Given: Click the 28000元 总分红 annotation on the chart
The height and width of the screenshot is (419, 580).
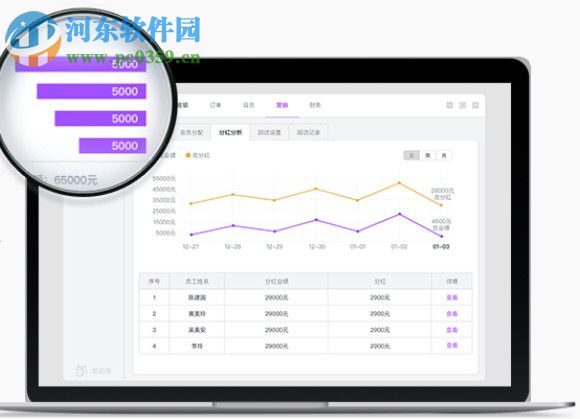Looking at the screenshot, I should click(x=442, y=194).
